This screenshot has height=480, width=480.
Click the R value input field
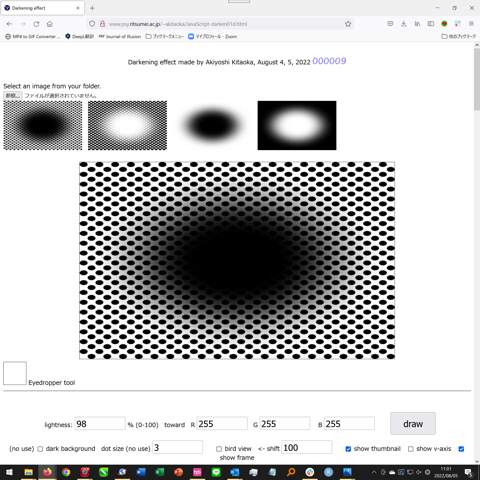pos(222,424)
